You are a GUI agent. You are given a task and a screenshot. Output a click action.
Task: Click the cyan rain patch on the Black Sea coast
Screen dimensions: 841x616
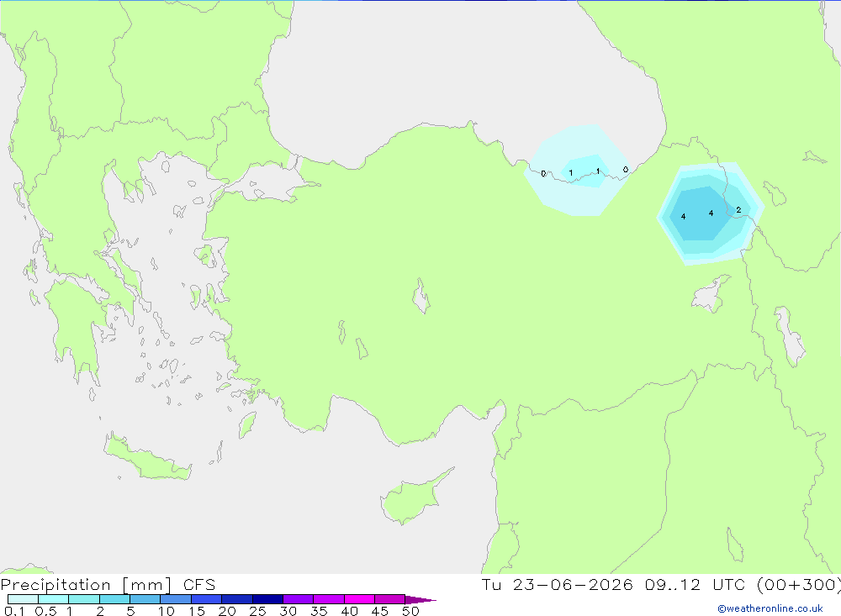pyautogui.click(x=585, y=171)
